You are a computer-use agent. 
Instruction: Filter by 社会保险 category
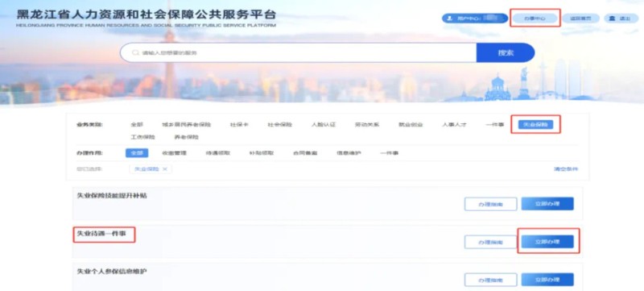click(x=279, y=124)
